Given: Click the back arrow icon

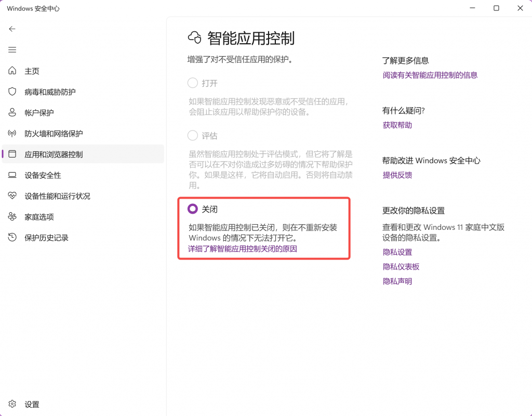Looking at the screenshot, I should coord(12,29).
